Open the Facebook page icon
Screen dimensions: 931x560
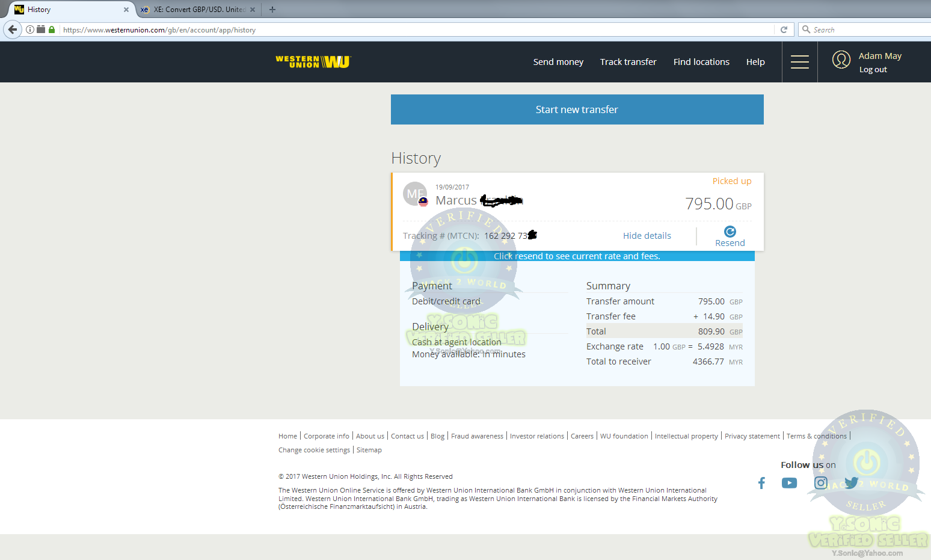(x=761, y=483)
